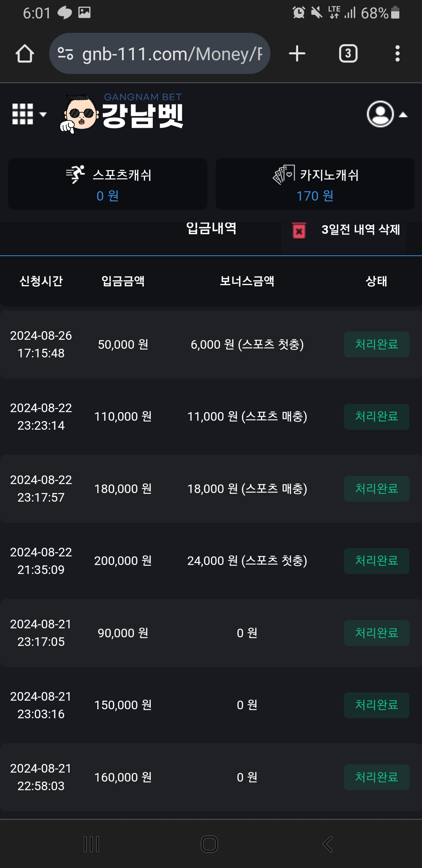Expand the arrow beside profile avatar
422x868 pixels.
[x=403, y=115]
